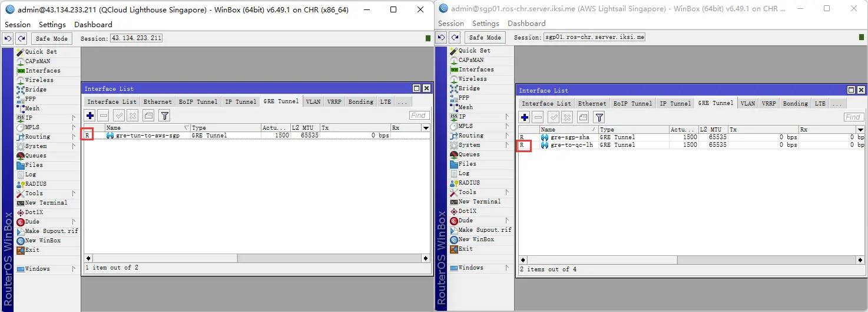
Task: Expand the '...' tab overflow in AWS Interface List
Action: 837,103
